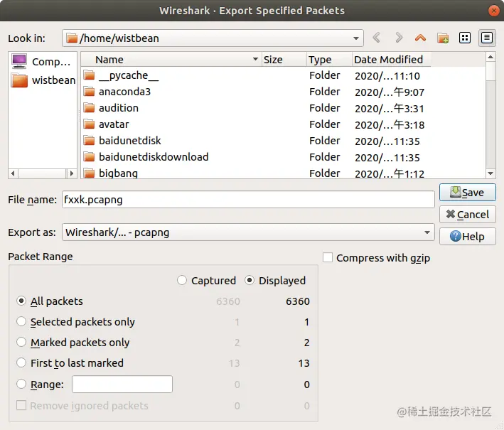Open the Look in path dropdown
Image resolution: width=504 pixels, height=430 pixels.
213,38
